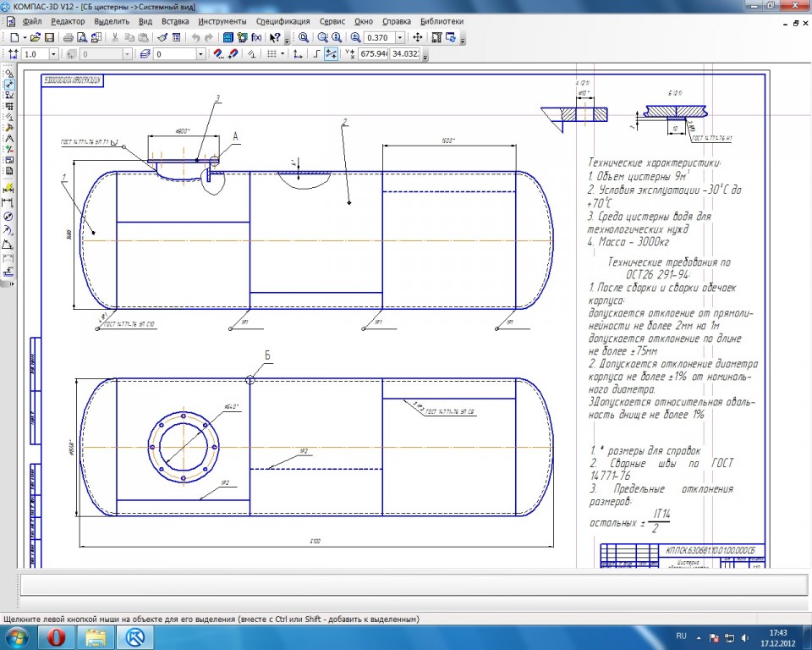Expand the New document arrow
The image size is (812, 650).
pyautogui.click(x=25, y=37)
